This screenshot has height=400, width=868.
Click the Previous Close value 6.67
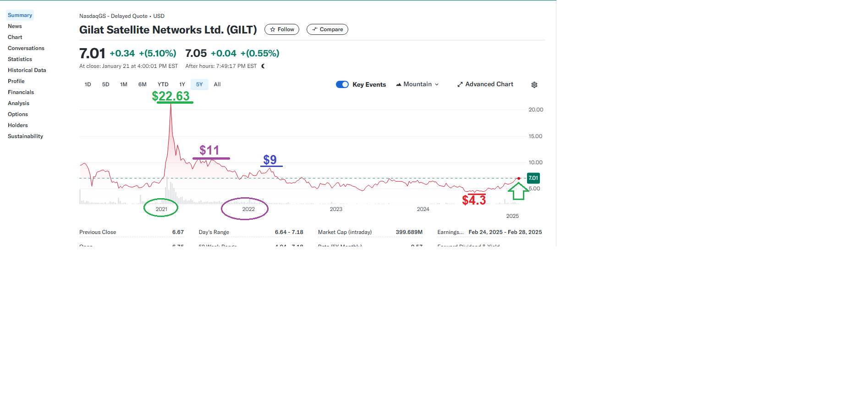point(178,232)
